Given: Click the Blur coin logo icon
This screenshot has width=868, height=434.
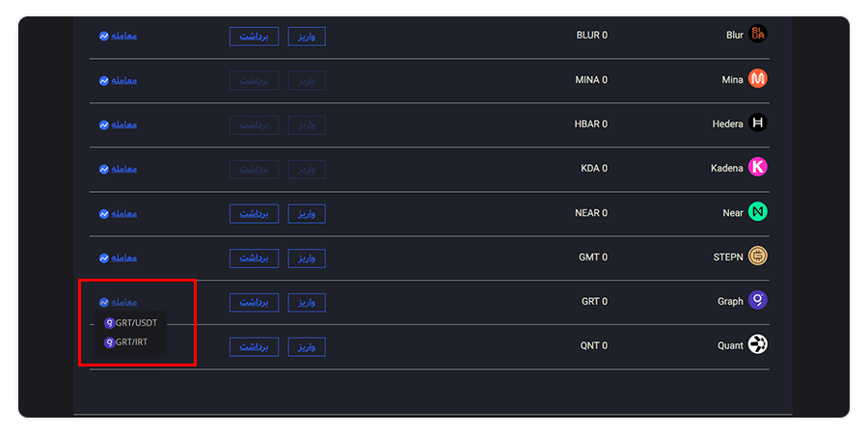Looking at the screenshot, I should coord(758,35).
